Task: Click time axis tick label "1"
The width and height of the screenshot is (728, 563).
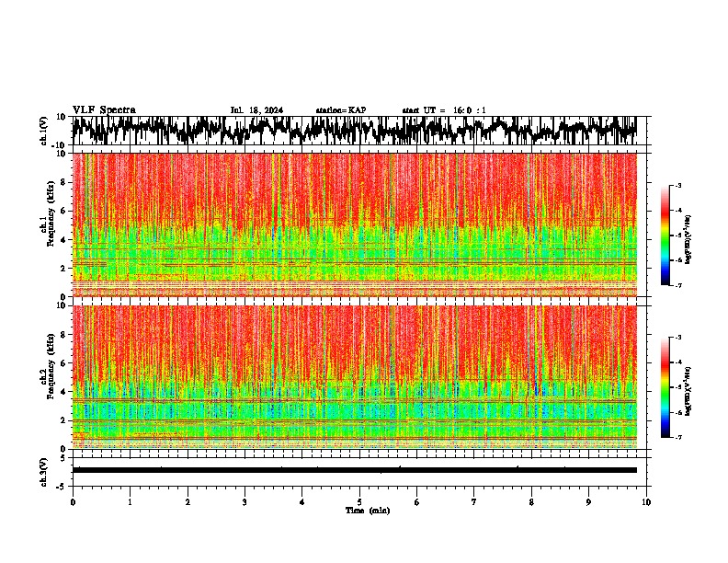Action: pos(130,502)
